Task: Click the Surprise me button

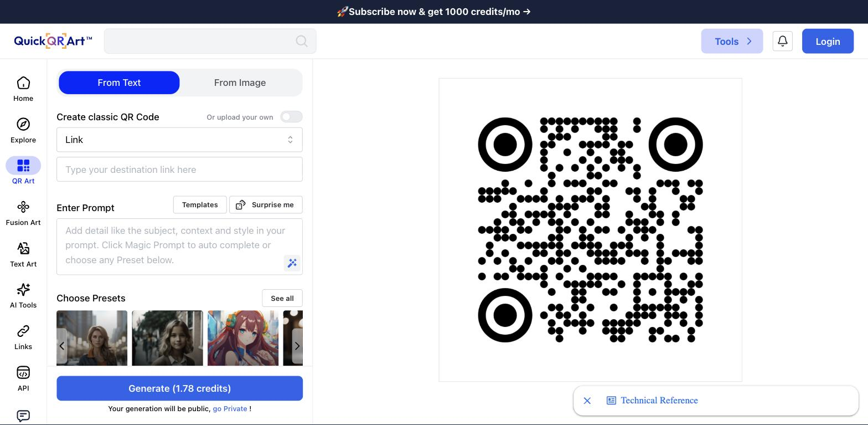Action: click(x=266, y=204)
